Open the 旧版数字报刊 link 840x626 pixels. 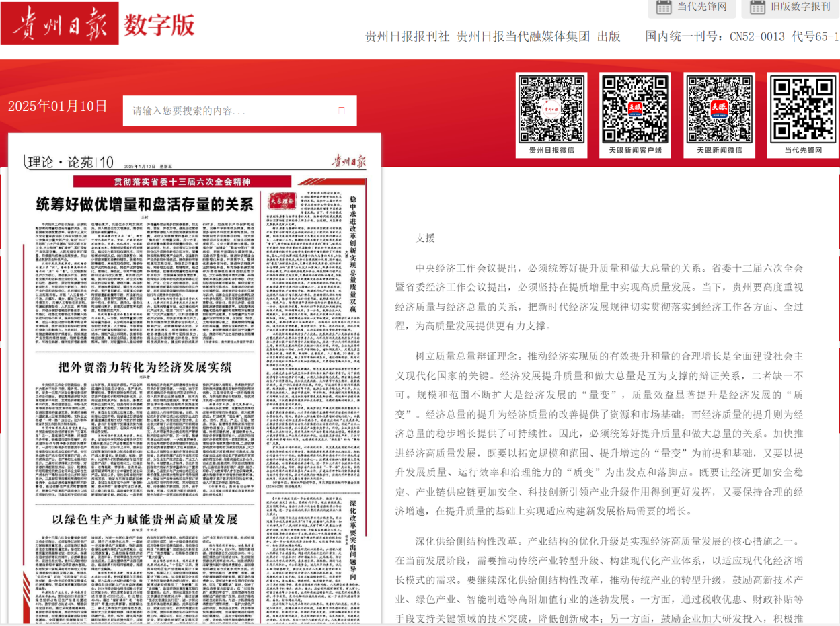tap(800, 7)
